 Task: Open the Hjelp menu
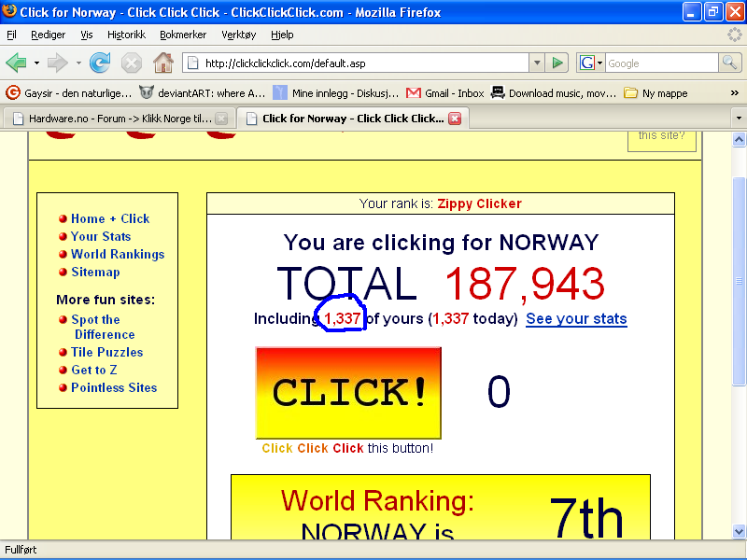click(x=282, y=35)
